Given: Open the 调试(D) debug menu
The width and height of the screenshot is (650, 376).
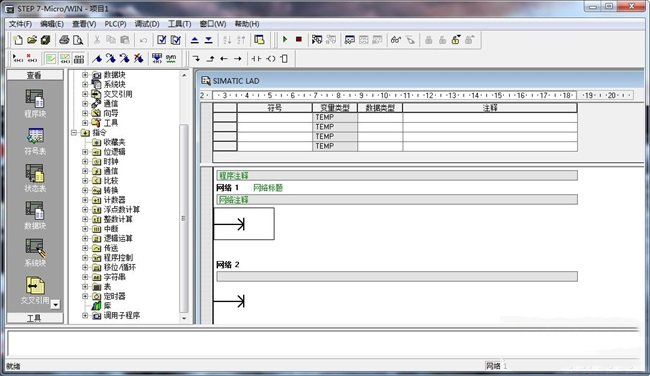Looking at the screenshot, I should pyautogui.click(x=147, y=24).
